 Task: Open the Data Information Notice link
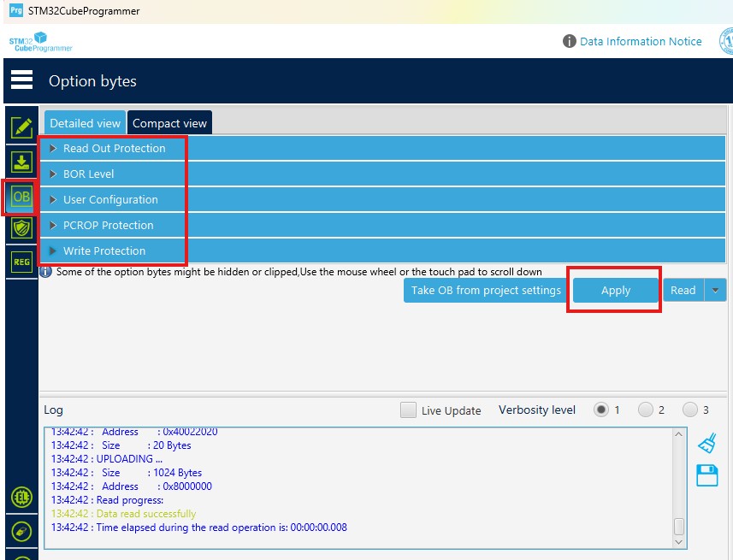click(641, 41)
